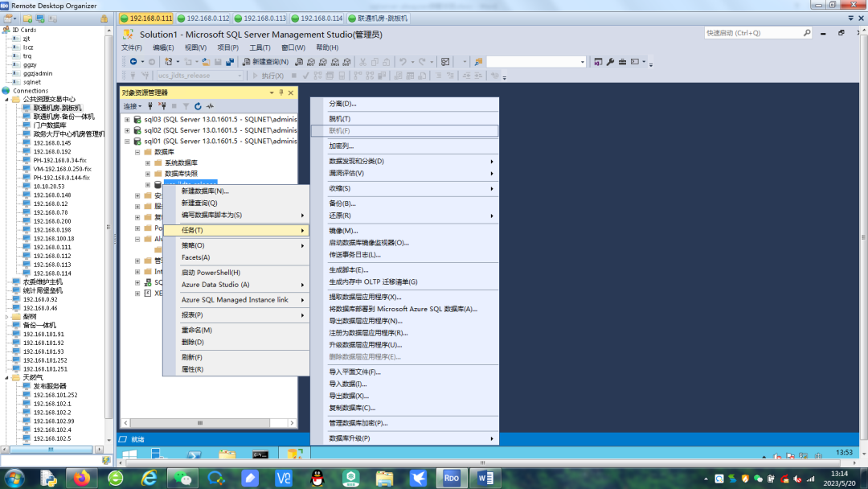The width and height of the screenshot is (868, 489).
Task: Select 生成脚本(E)... in tasks submenu
Action: pyautogui.click(x=404, y=269)
